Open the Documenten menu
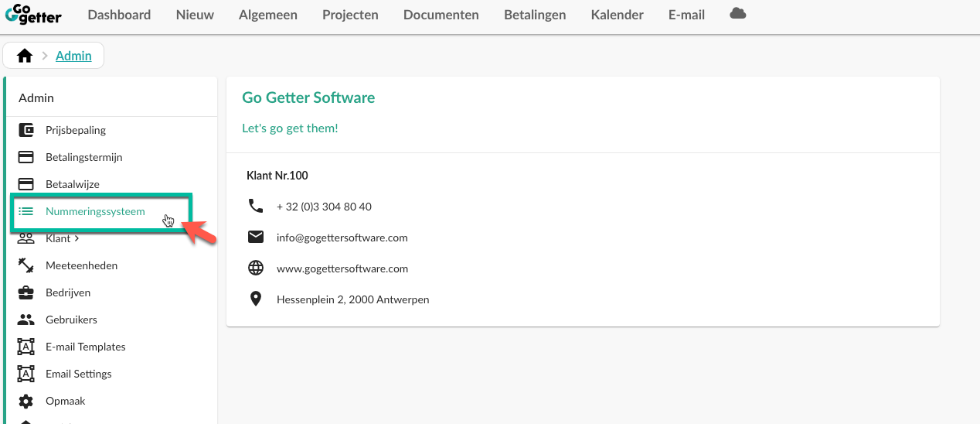This screenshot has width=980, height=424. [441, 15]
